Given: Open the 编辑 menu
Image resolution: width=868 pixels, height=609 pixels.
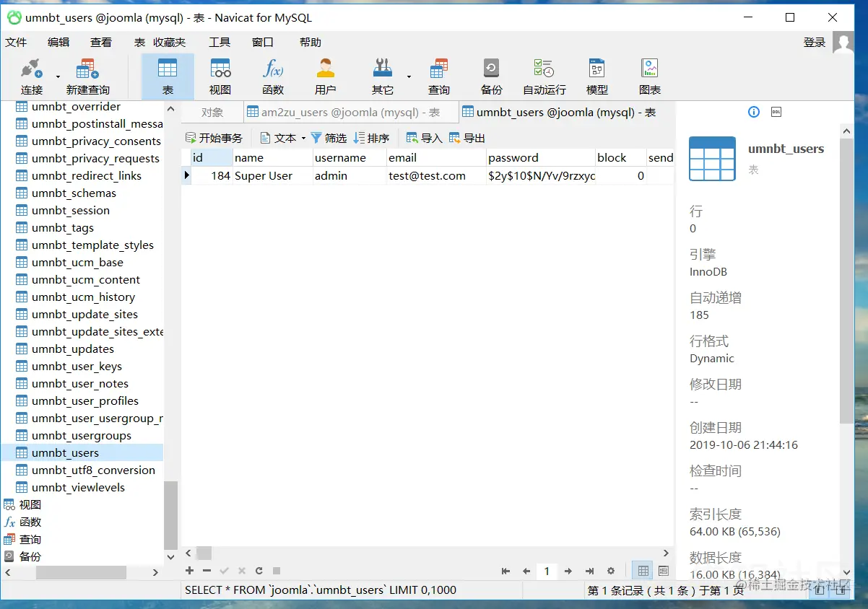Looking at the screenshot, I should (x=58, y=43).
